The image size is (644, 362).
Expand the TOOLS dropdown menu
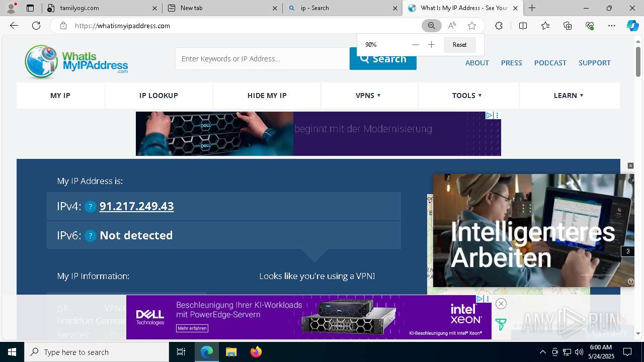[467, 96]
